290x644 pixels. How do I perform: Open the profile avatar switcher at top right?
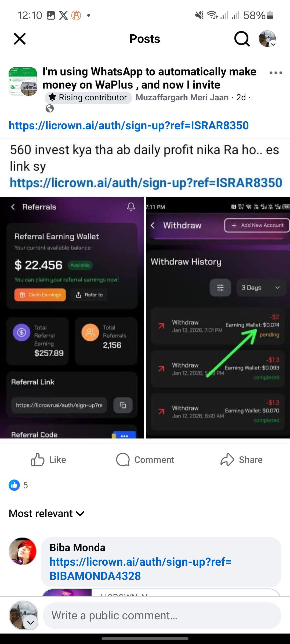(267, 39)
